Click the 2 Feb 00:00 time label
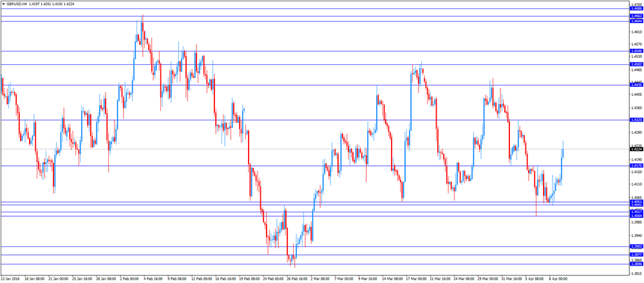Screen dimensions: 644x283 pyautogui.click(x=129, y=278)
